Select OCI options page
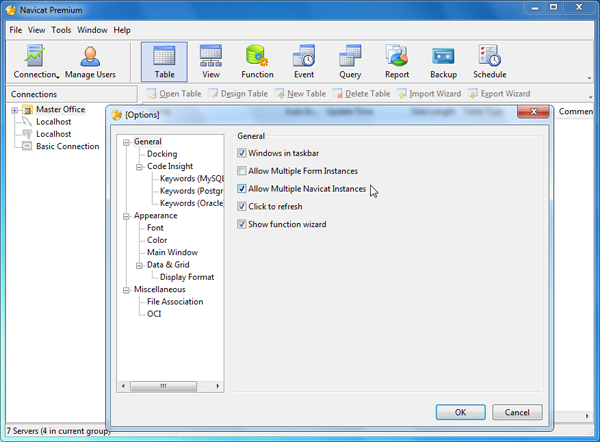The width and height of the screenshot is (600, 442). (154, 314)
